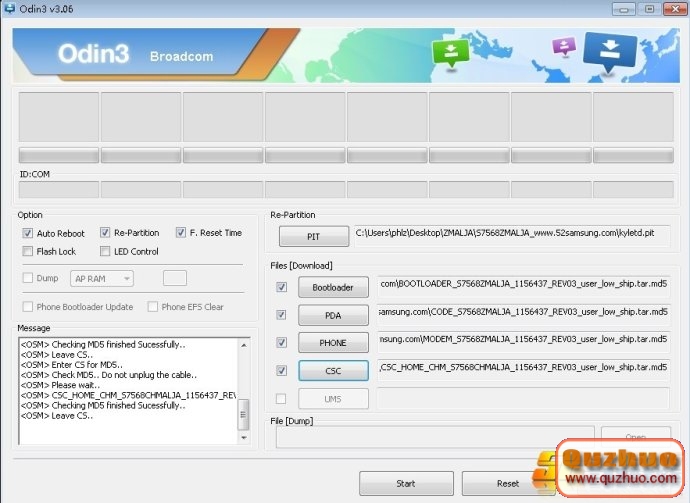690x503 pixels.
Task: Click the Message log scrollbar thumb
Action: tap(243, 415)
